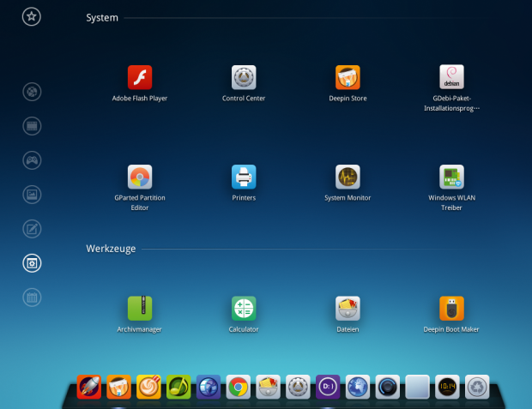Launch Deepin Boot Maker

[x=451, y=309]
